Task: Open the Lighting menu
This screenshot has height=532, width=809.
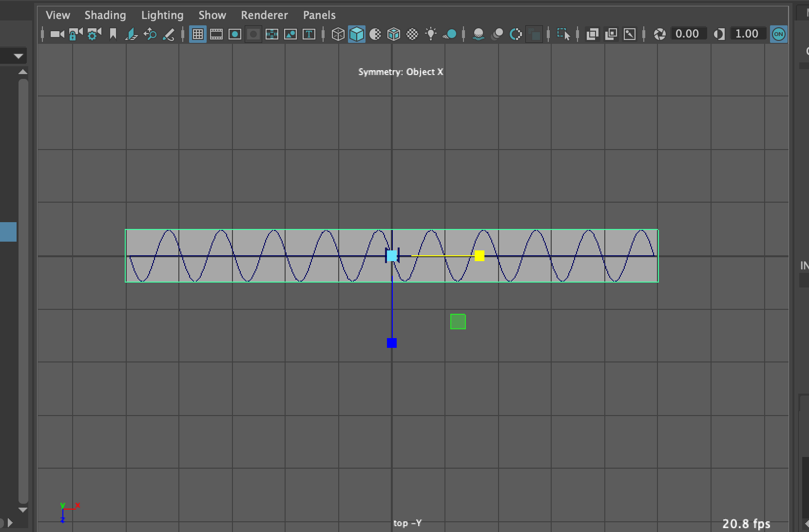Action: click(162, 15)
